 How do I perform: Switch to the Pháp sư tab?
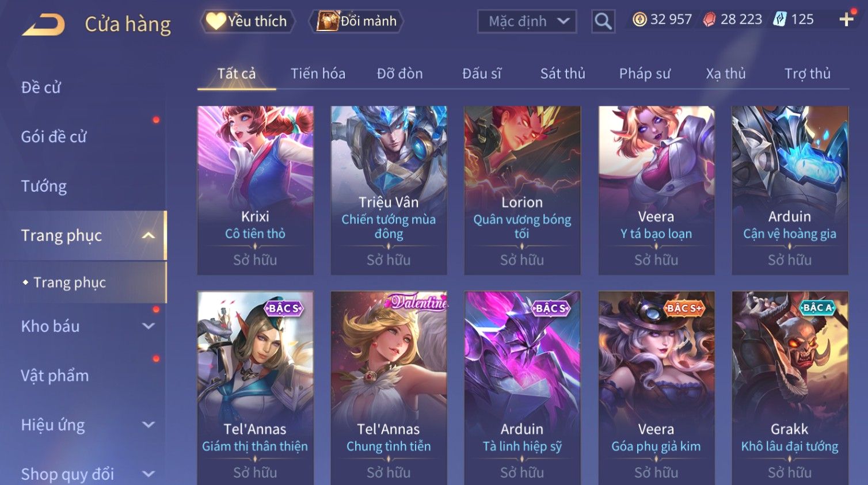(x=645, y=74)
